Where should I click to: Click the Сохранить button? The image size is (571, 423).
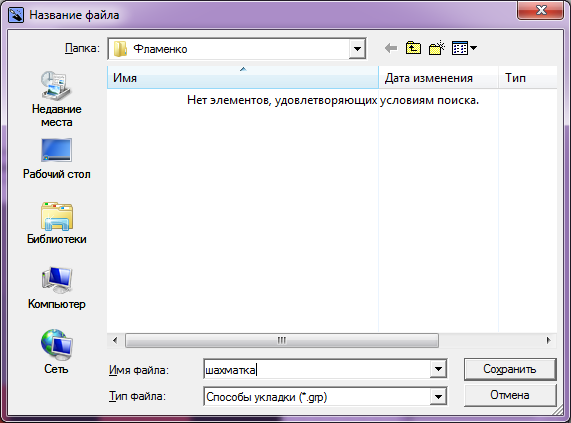[x=510, y=369]
